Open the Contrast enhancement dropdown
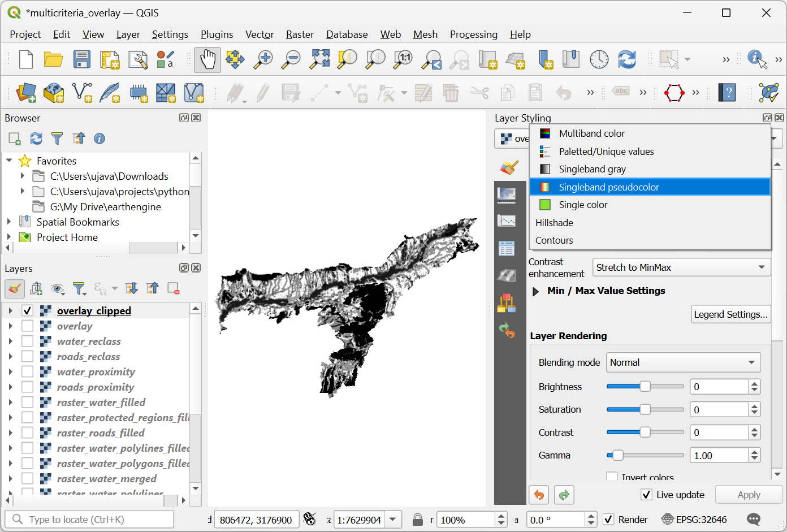 681,267
